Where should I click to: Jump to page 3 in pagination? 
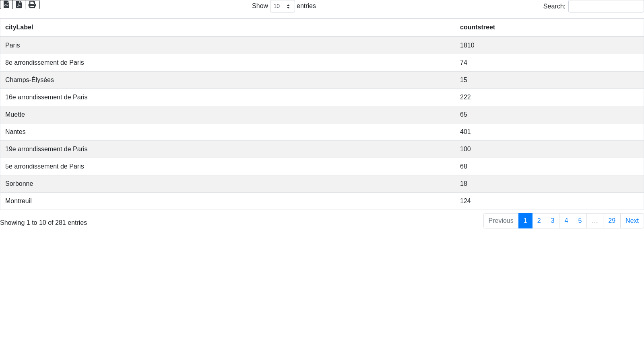553,221
